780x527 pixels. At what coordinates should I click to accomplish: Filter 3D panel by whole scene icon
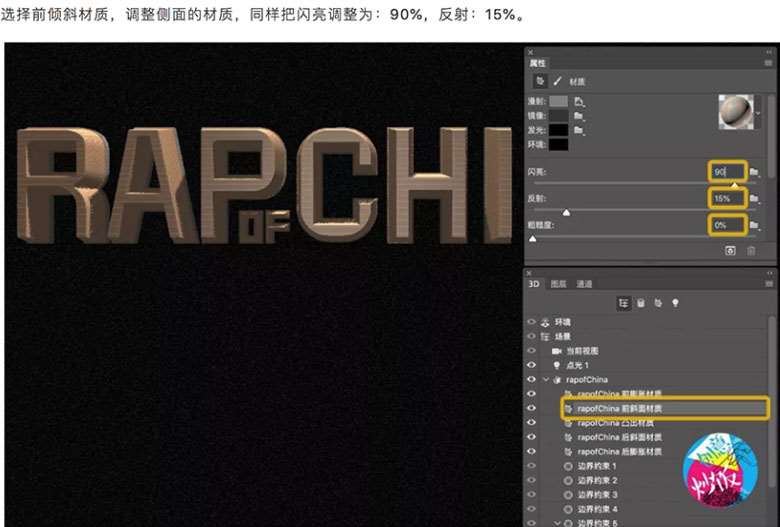pyautogui.click(x=623, y=303)
